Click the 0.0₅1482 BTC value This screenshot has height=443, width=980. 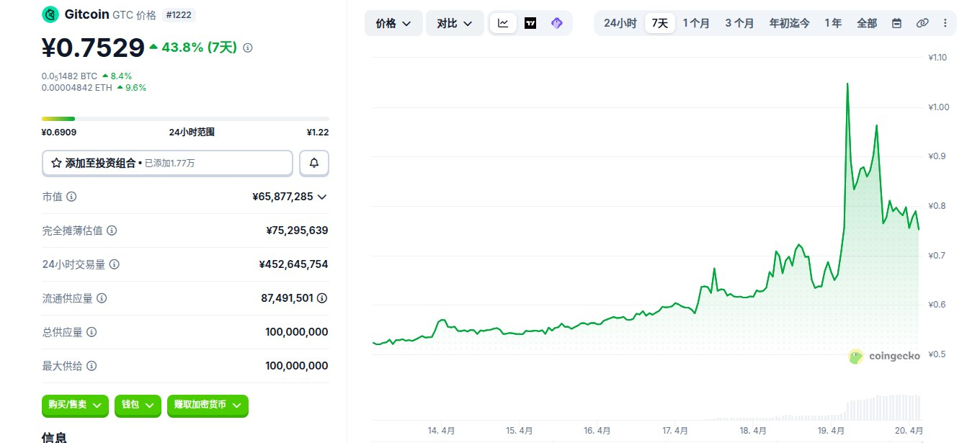point(69,76)
